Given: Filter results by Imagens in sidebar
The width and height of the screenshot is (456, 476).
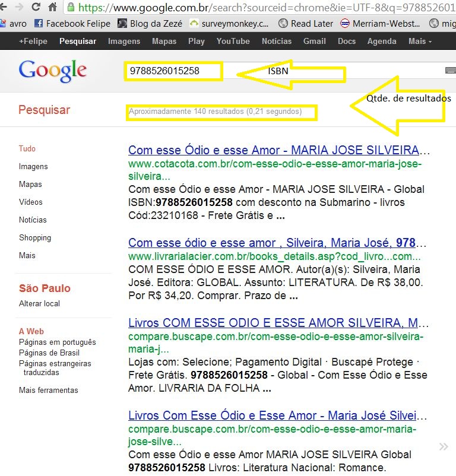Looking at the screenshot, I should point(33,167).
